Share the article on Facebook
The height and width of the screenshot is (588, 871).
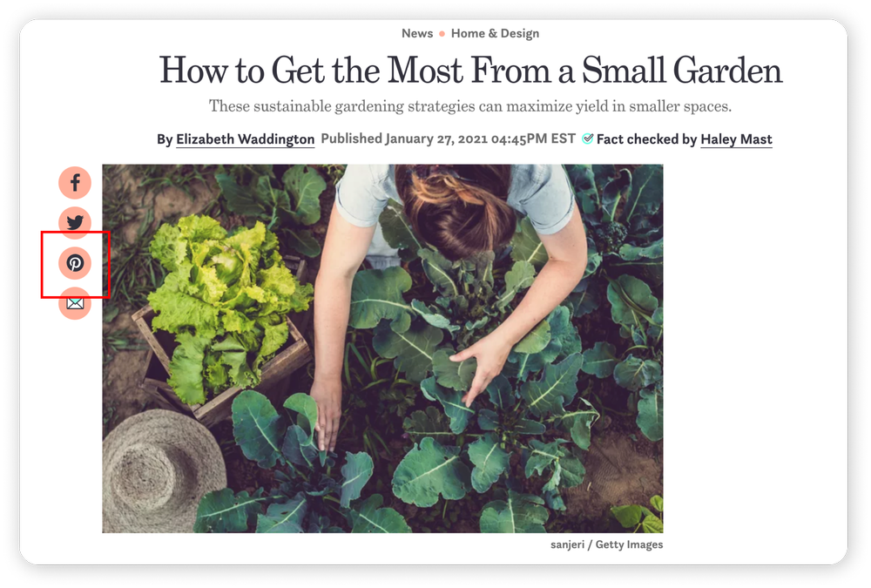(x=75, y=183)
